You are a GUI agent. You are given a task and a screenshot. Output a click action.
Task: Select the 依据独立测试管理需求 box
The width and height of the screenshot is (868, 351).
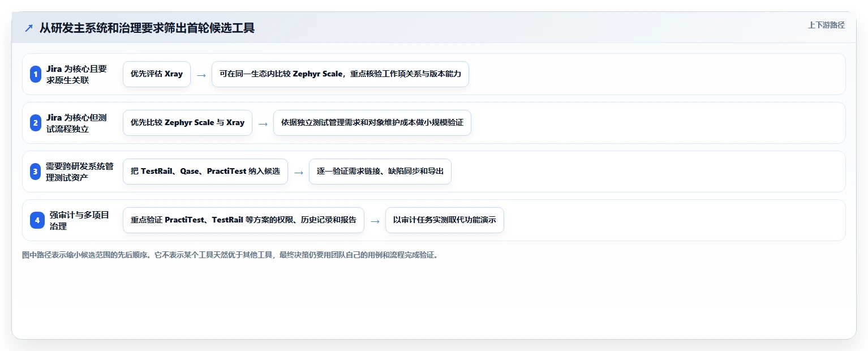[x=372, y=123]
